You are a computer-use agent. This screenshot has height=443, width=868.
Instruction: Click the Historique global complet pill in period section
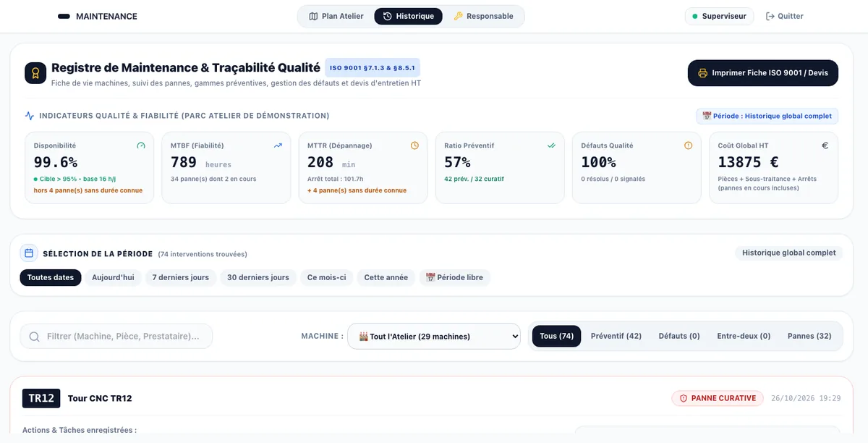pos(789,253)
